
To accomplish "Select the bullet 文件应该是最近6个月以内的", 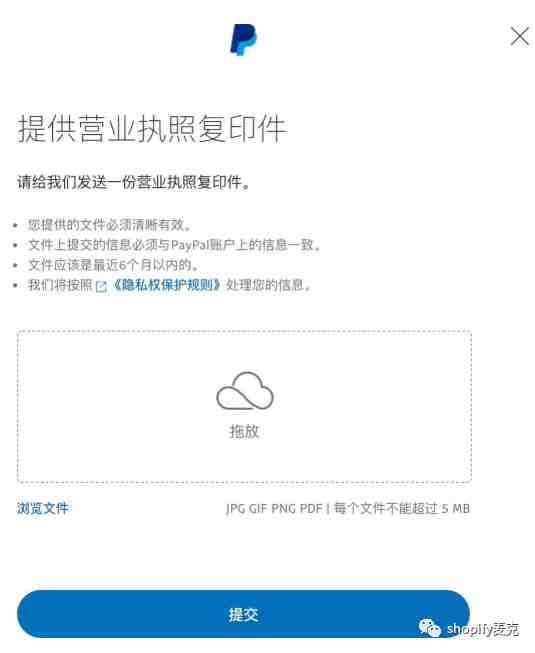I will [113, 265].
